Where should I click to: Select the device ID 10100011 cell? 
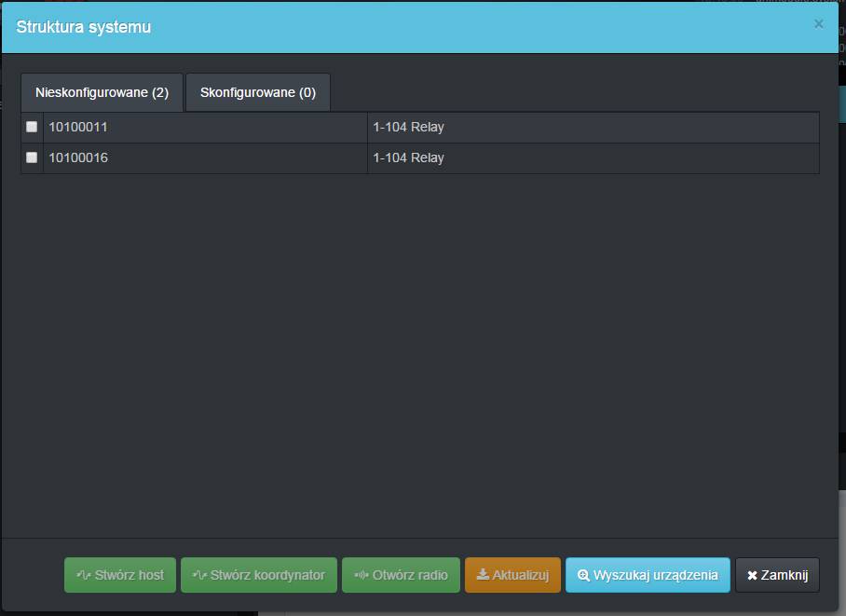pyautogui.click(x=205, y=128)
